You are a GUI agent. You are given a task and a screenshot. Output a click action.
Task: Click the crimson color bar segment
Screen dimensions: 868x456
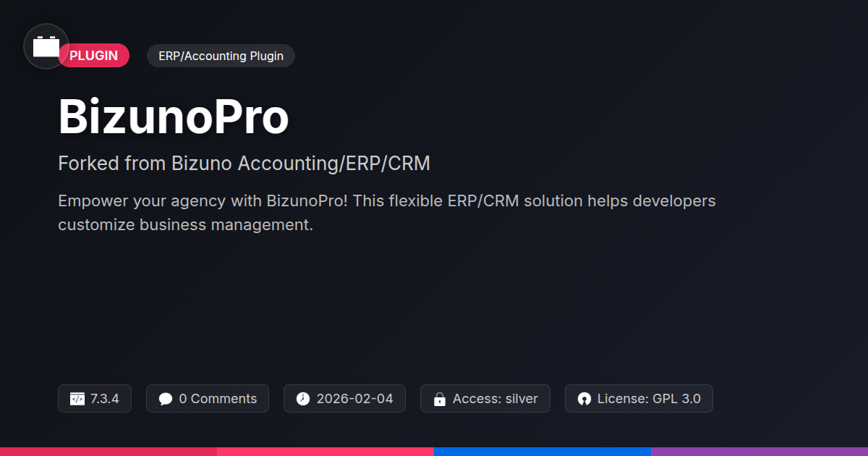coord(109,452)
